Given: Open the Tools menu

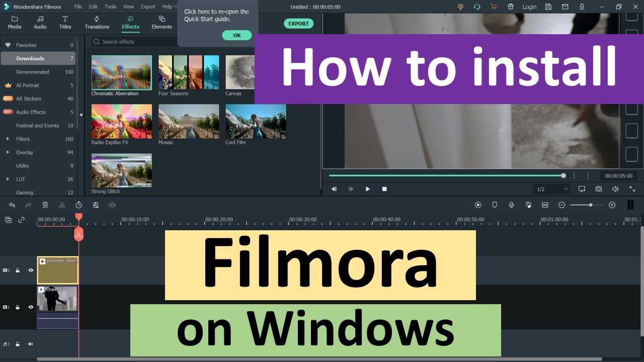Looking at the screenshot, I should pyautogui.click(x=110, y=7).
